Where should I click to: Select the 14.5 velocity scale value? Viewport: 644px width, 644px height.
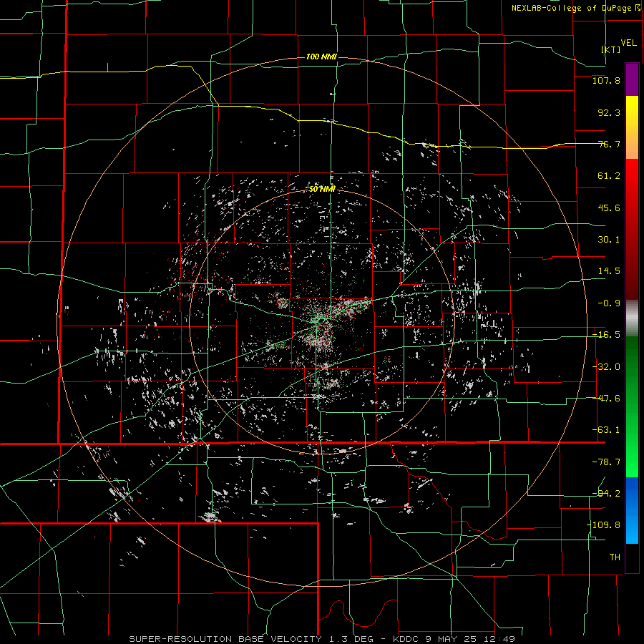coord(609,271)
